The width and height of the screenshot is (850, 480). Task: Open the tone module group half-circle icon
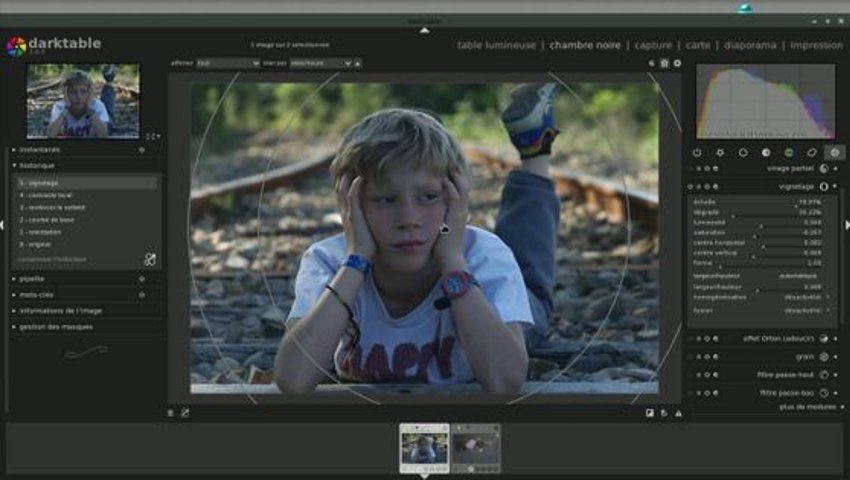(x=766, y=153)
